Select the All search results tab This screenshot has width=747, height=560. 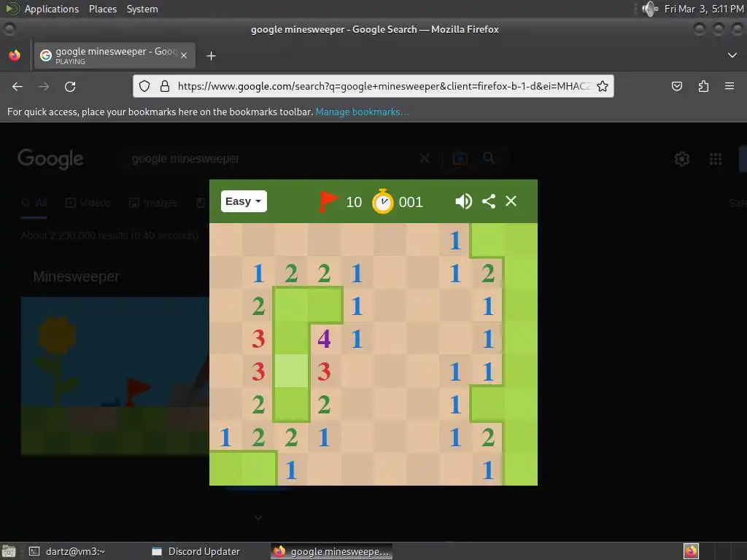[34, 203]
